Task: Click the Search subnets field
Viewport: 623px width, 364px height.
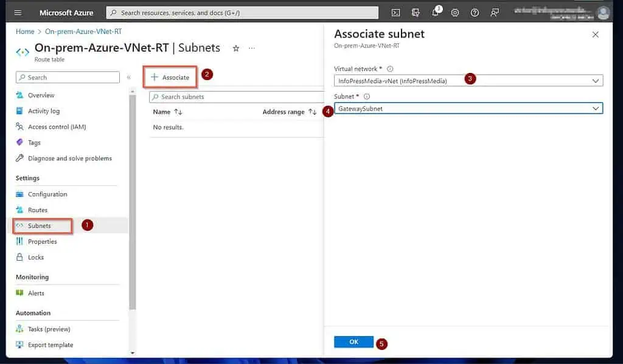Action: [237, 97]
